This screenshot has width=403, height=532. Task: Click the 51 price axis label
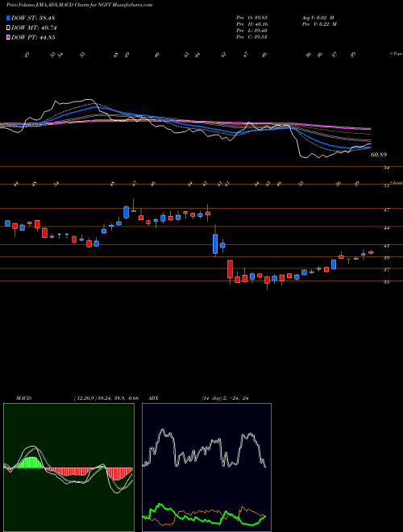tap(386, 186)
